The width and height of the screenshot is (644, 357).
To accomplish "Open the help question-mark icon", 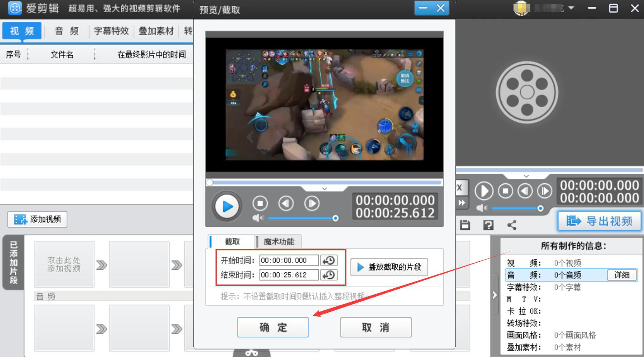I will pos(488,225).
